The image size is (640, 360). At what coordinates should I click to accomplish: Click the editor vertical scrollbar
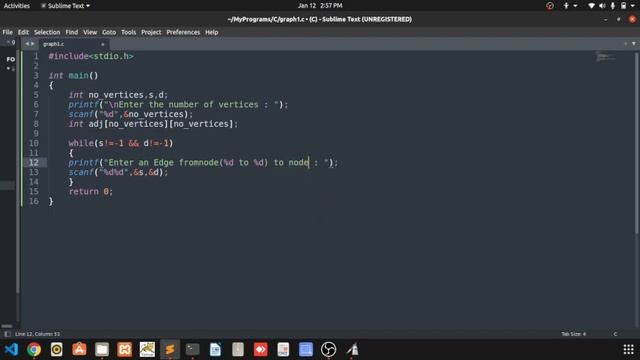coord(637,143)
